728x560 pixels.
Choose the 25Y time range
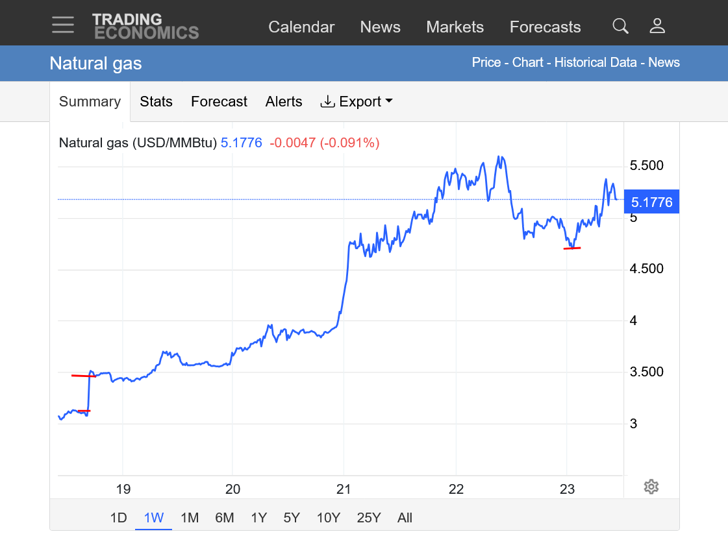click(368, 518)
